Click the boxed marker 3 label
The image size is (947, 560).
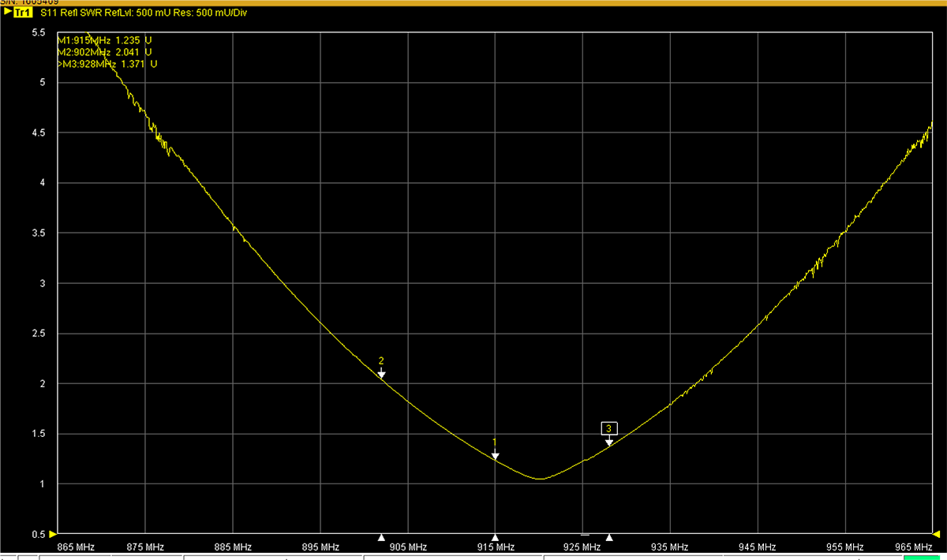(608, 428)
